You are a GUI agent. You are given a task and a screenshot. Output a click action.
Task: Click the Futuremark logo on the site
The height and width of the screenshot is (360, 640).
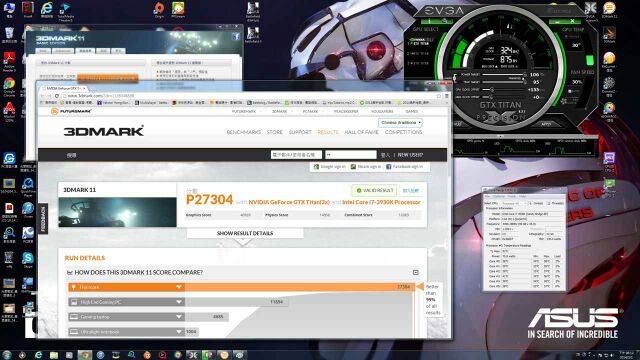(x=71, y=111)
